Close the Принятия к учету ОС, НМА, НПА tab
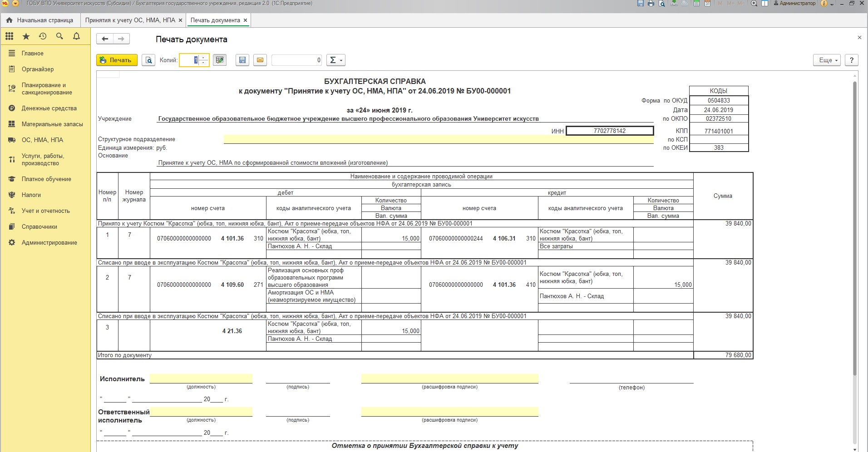 [180, 20]
